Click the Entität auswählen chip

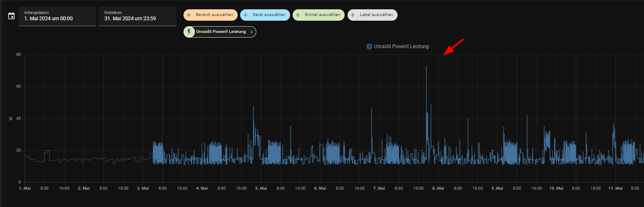tap(319, 15)
